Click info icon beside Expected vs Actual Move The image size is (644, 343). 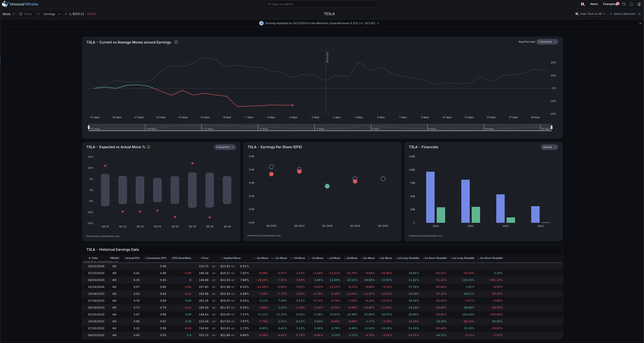point(148,147)
